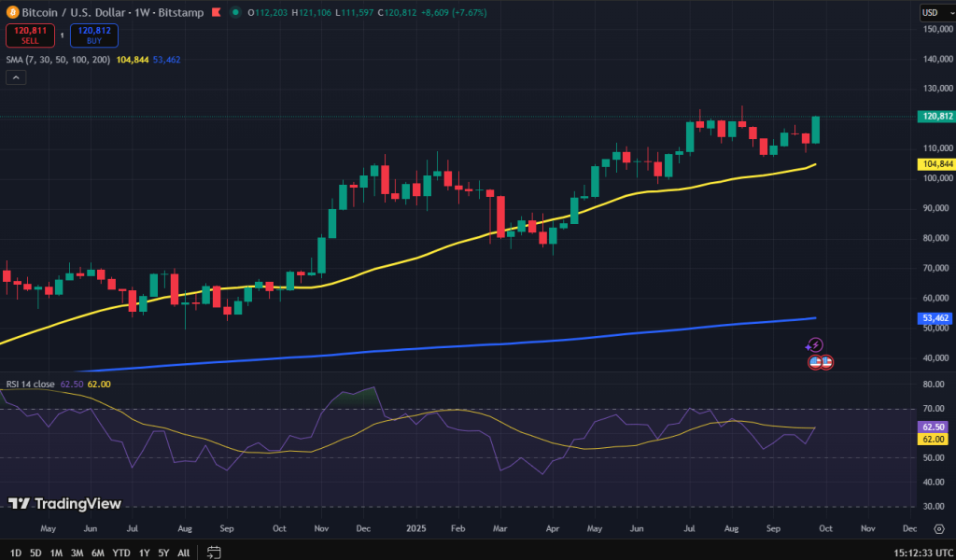
Task: Select the YTD time range
Action: tap(121, 553)
